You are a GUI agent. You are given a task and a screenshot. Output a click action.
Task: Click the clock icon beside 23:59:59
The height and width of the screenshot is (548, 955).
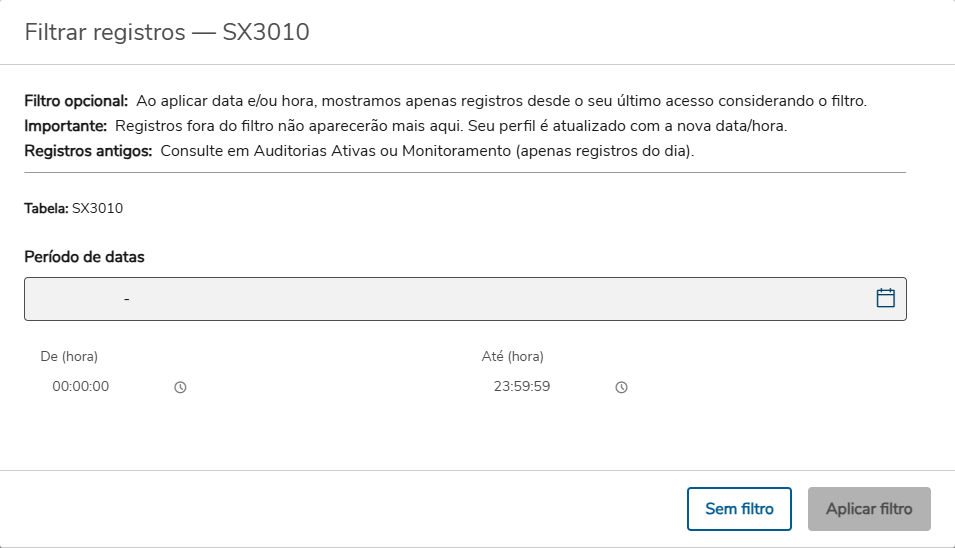pos(621,387)
